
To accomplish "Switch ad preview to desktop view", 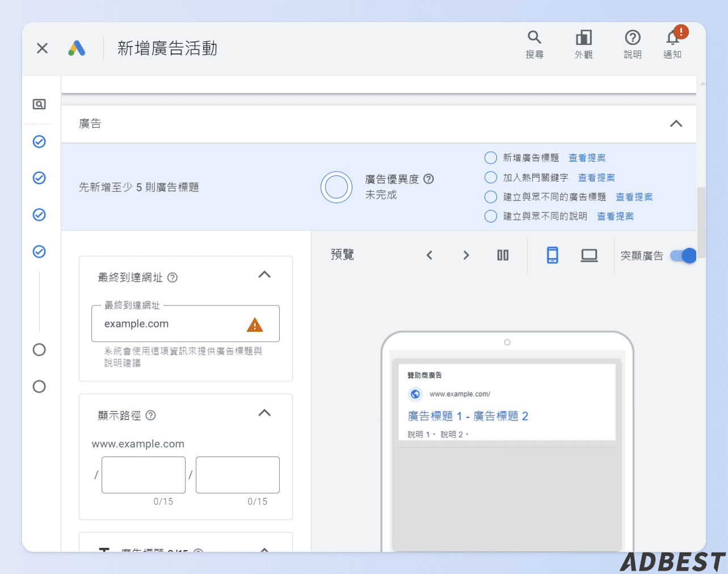I will coord(589,255).
